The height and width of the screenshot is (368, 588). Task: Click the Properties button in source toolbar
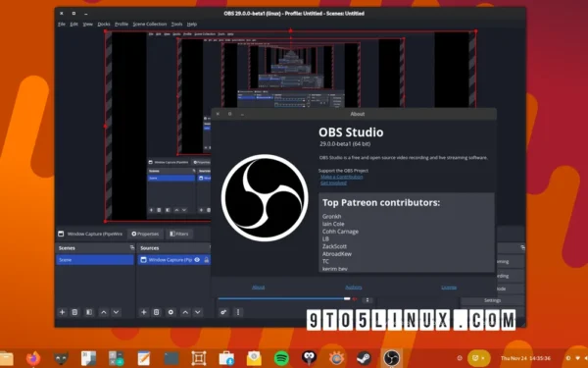[145, 234]
